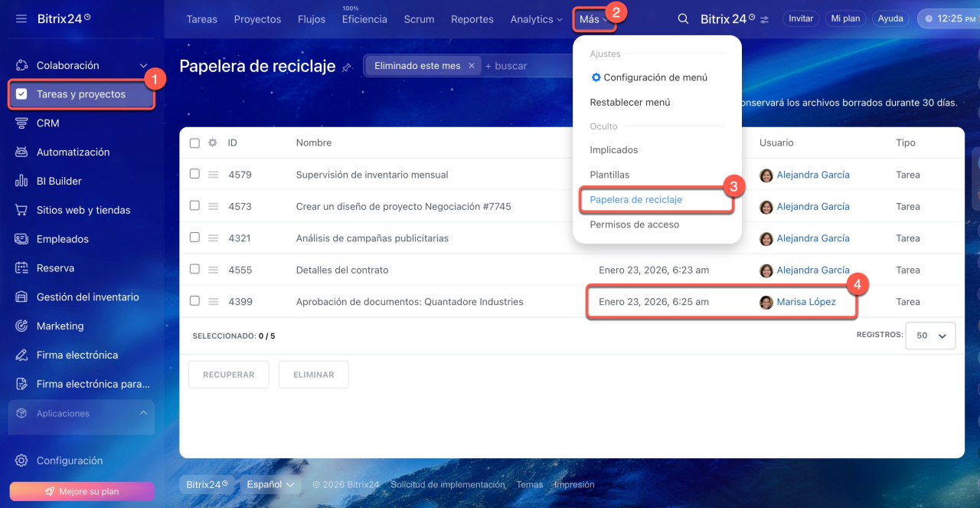This screenshot has height=508, width=980.
Task: Expand the Español language selector
Action: (269, 484)
